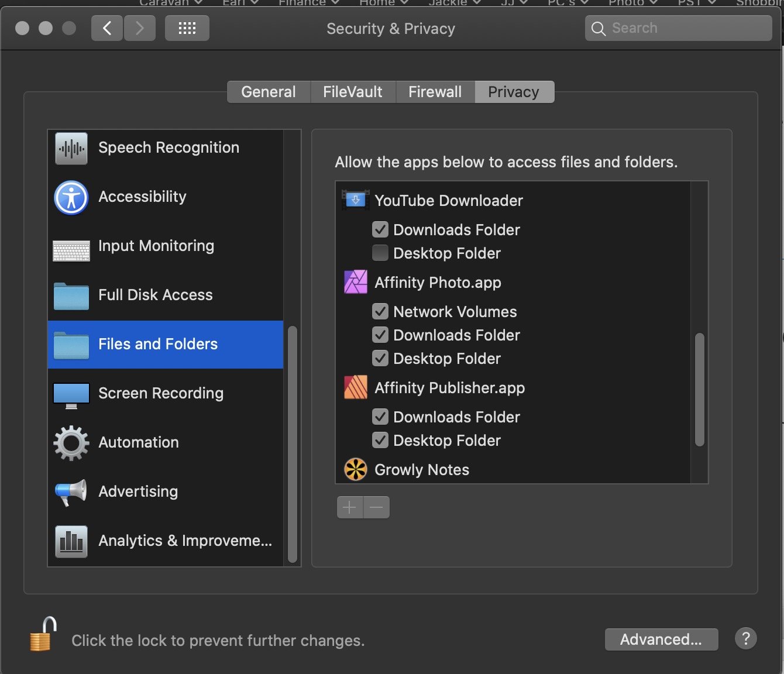784x674 pixels.
Task: Click the Files and Folders folder icon
Action: pos(71,345)
